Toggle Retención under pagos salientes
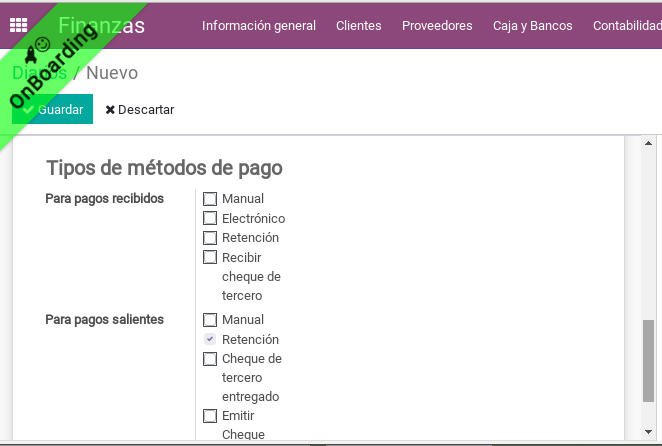Image resolution: width=662 pixels, height=446 pixels. click(x=210, y=340)
